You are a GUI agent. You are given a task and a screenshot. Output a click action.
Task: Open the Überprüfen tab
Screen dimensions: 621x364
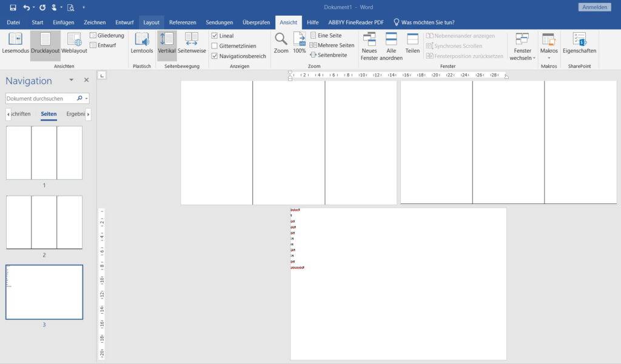click(x=257, y=22)
